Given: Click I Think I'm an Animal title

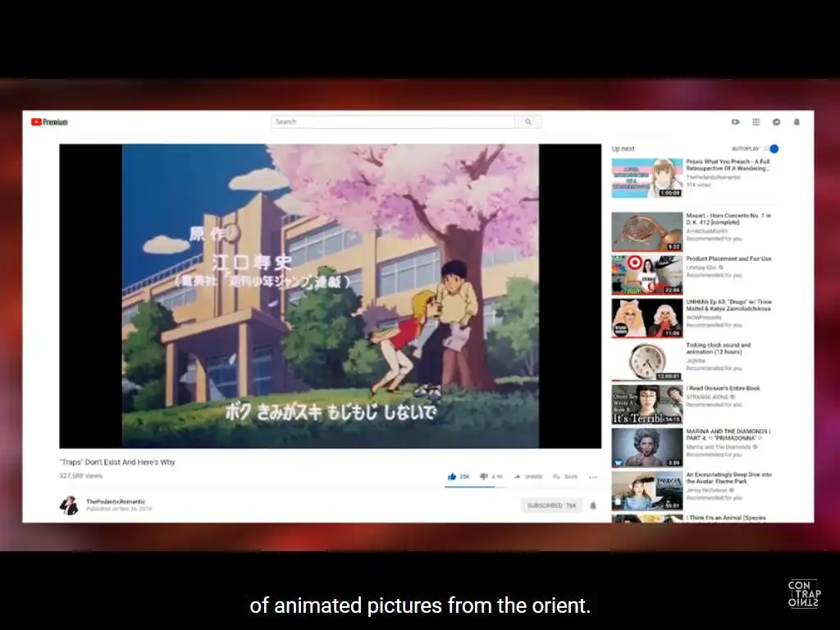Looking at the screenshot, I should [x=727, y=518].
